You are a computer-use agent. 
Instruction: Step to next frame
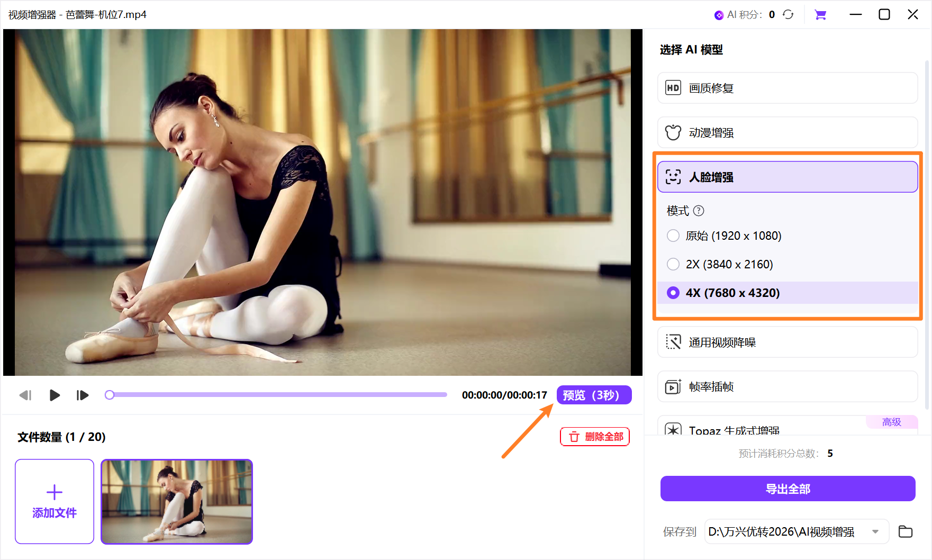click(83, 395)
